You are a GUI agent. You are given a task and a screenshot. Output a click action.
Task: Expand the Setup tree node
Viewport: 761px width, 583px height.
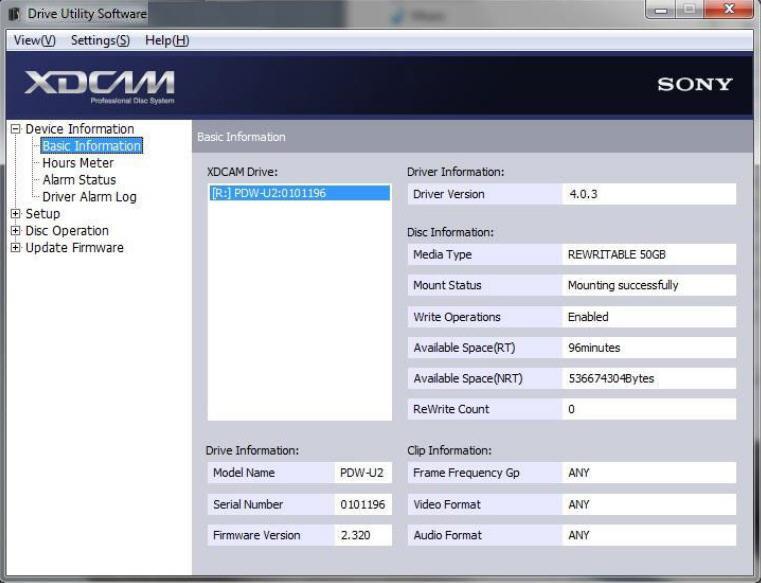click(x=15, y=214)
